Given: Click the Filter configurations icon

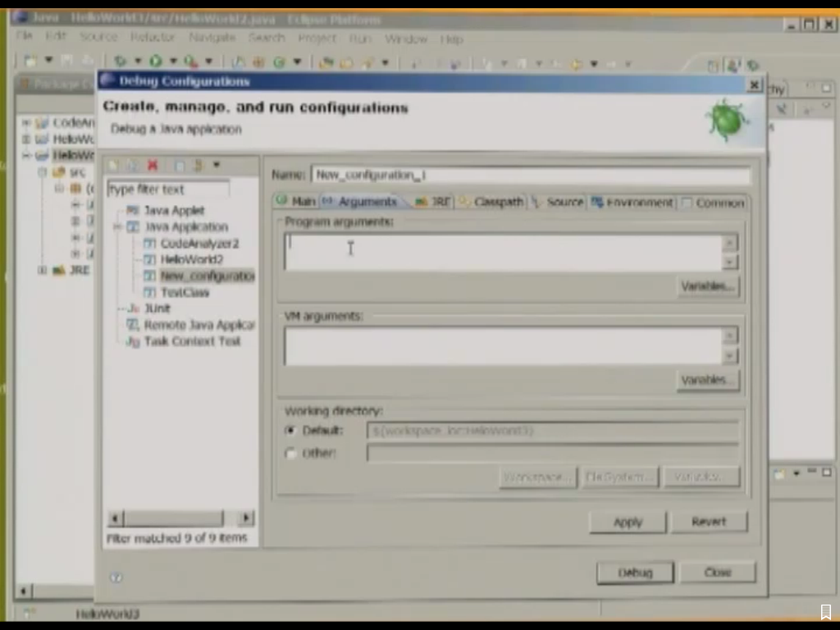Looking at the screenshot, I should pyautogui.click(x=199, y=165).
